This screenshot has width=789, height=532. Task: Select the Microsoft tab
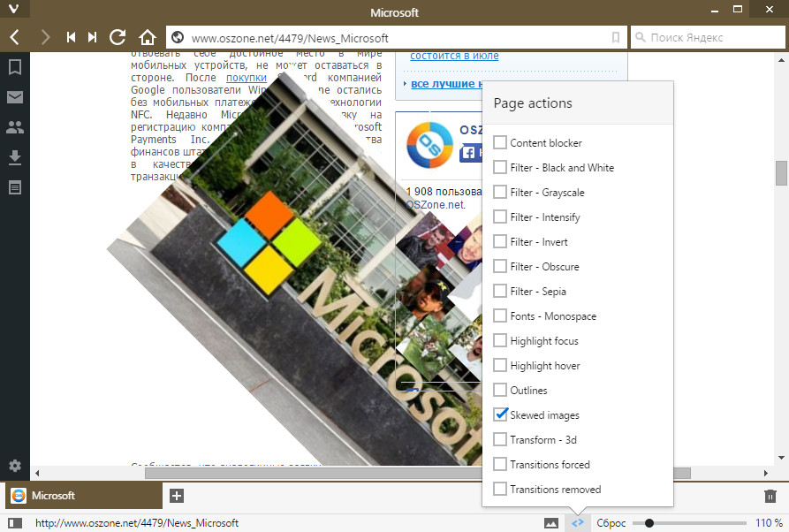pyautogui.click(x=84, y=496)
